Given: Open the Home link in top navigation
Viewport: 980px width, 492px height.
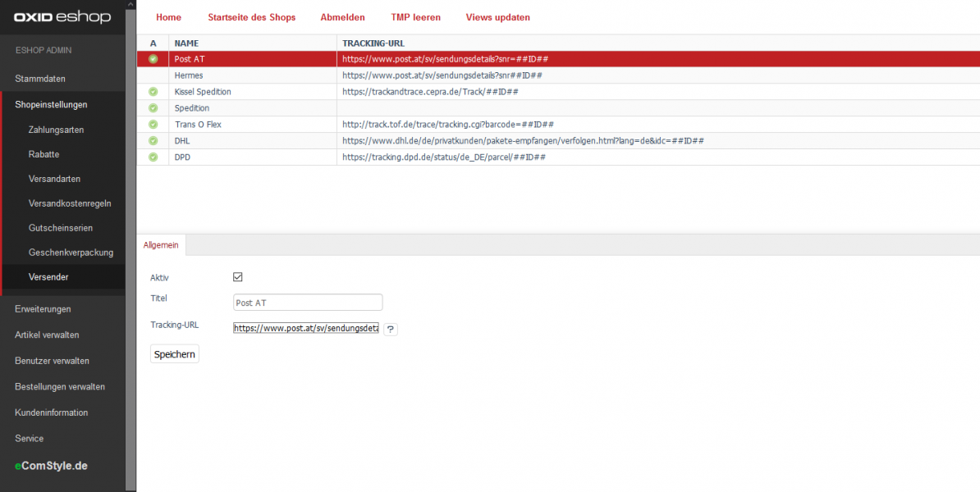Looking at the screenshot, I should point(169,17).
